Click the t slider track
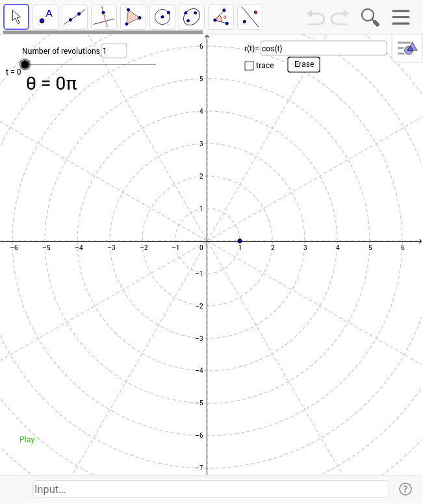 (90, 64)
